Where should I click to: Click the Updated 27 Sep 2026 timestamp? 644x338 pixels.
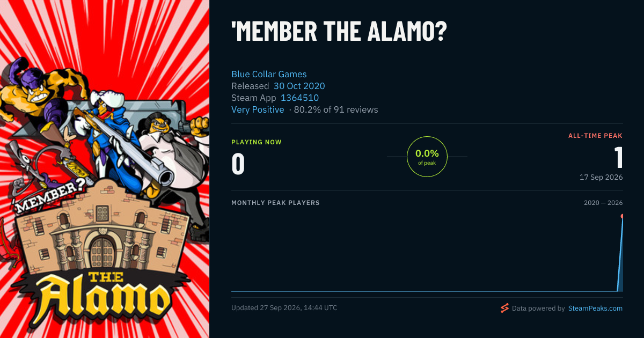284,308
